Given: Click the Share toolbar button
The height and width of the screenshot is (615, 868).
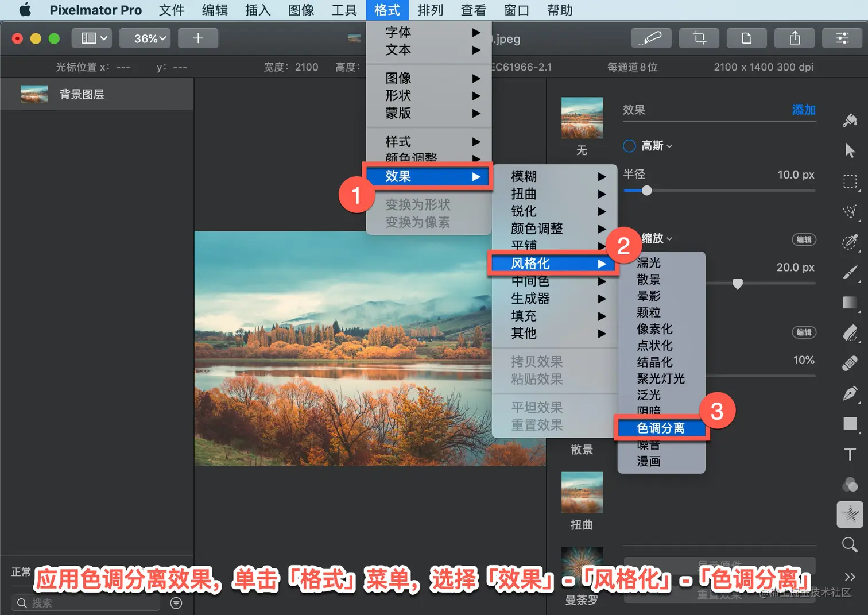Looking at the screenshot, I should [795, 38].
